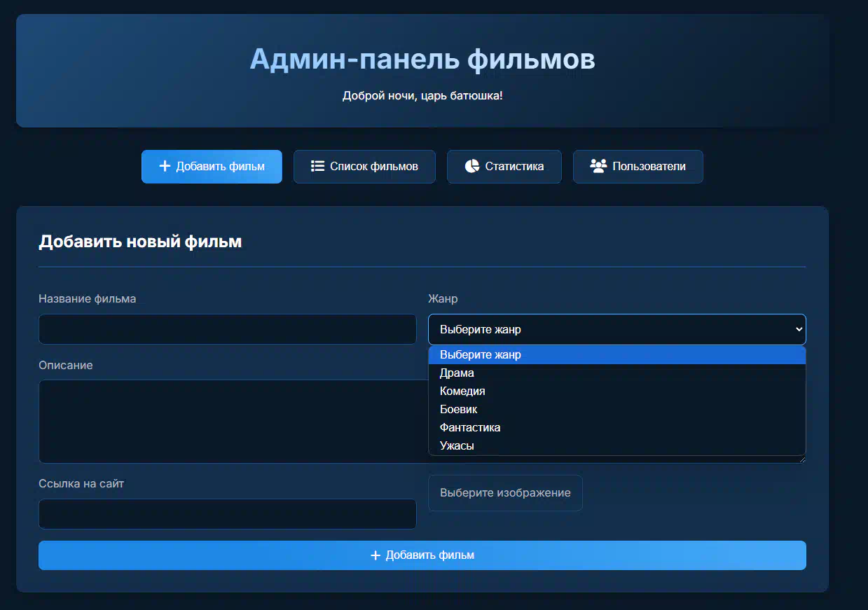Collapse the Жанр dropdown via its arrow

point(799,329)
